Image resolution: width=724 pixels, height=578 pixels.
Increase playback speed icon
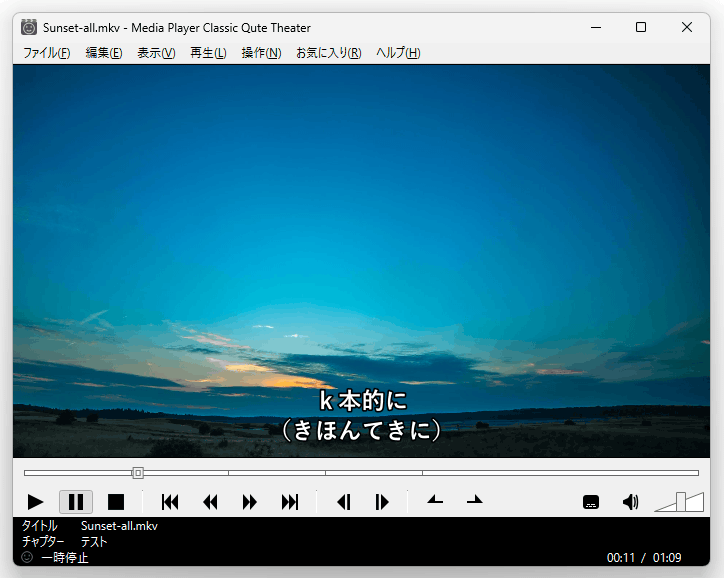coord(475,500)
